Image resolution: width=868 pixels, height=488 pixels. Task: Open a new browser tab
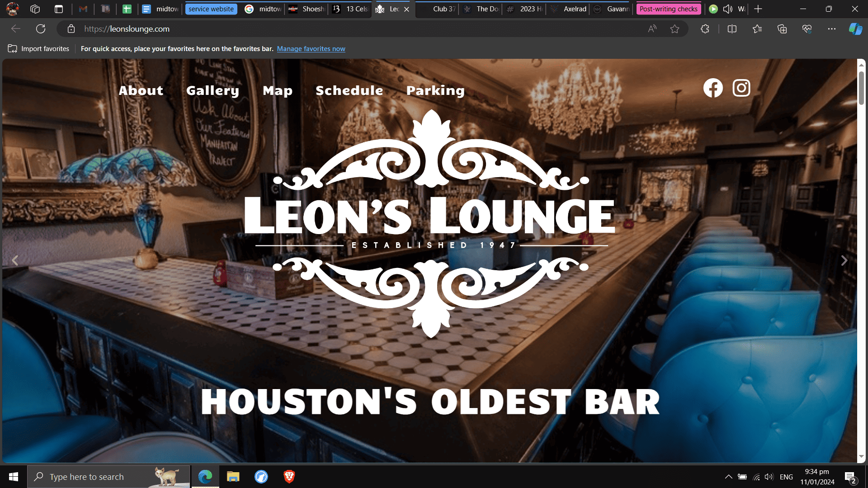click(x=758, y=9)
